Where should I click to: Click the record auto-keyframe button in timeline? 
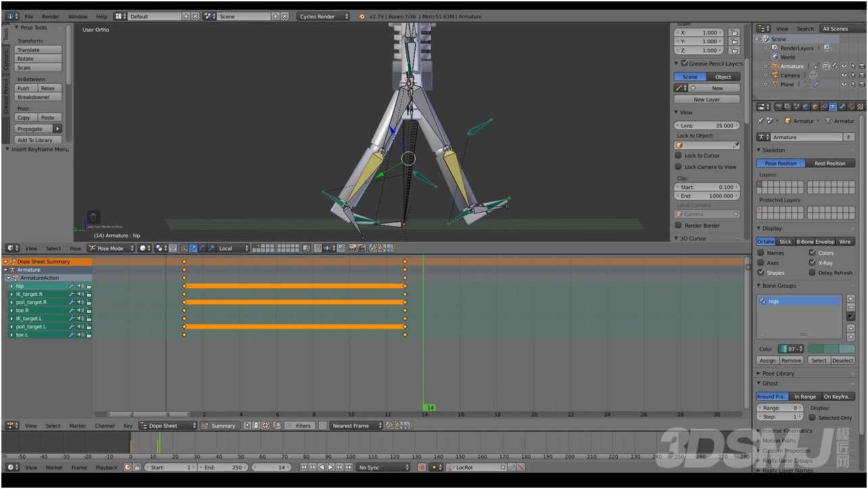(x=423, y=467)
